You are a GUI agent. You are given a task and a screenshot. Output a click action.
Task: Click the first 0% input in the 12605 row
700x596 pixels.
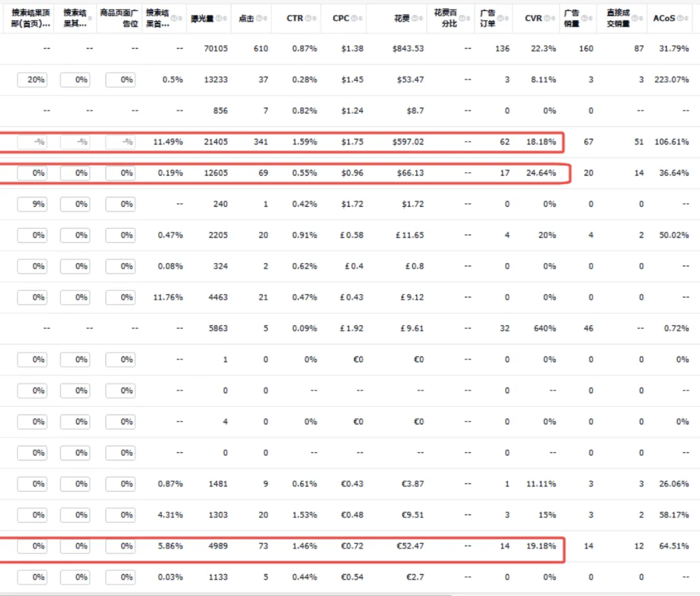pyautogui.click(x=32, y=173)
